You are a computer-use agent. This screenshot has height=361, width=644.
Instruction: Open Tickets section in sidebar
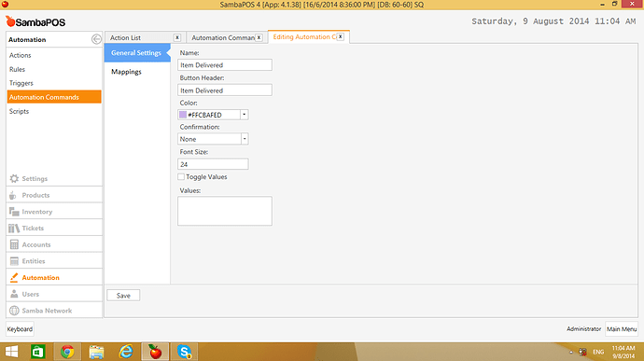(x=54, y=228)
